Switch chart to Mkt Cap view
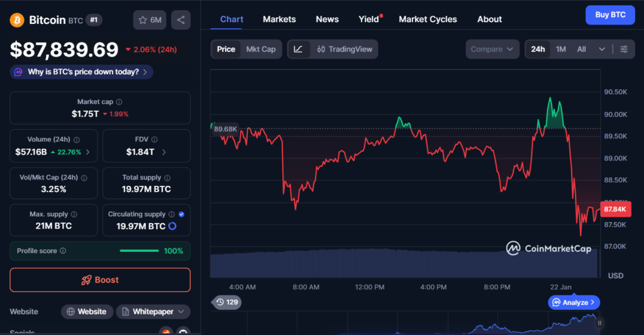 click(x=260, y=49)
